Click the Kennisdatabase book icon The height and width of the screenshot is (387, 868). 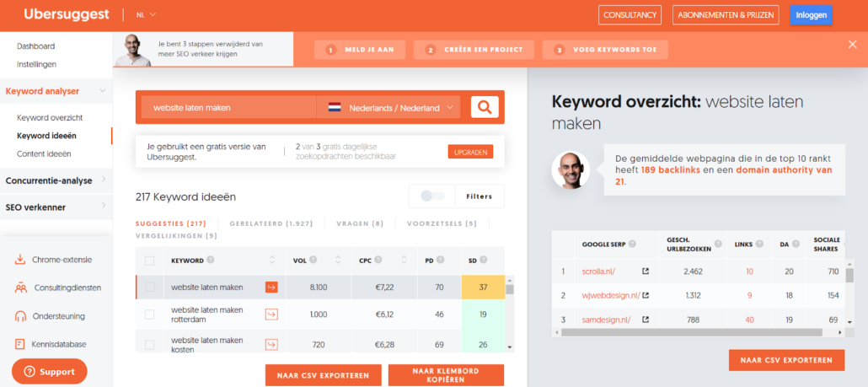(x=20, y=344)
